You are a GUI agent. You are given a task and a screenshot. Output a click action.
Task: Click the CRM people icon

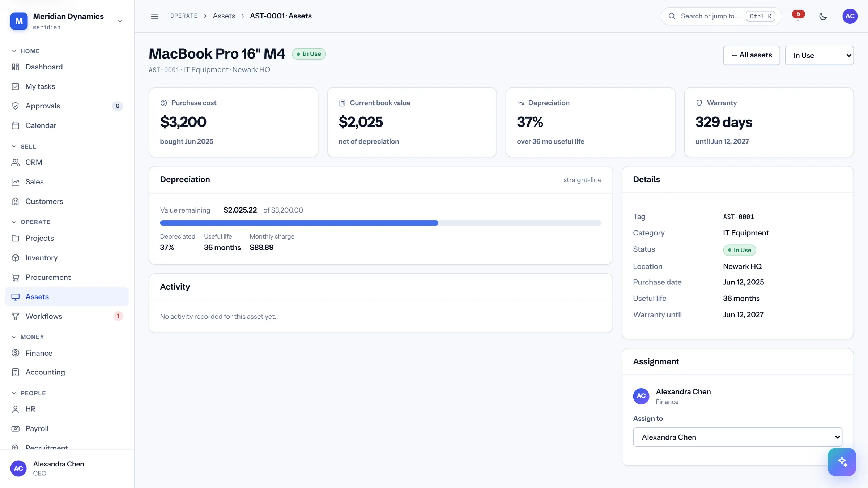(15, 162)
